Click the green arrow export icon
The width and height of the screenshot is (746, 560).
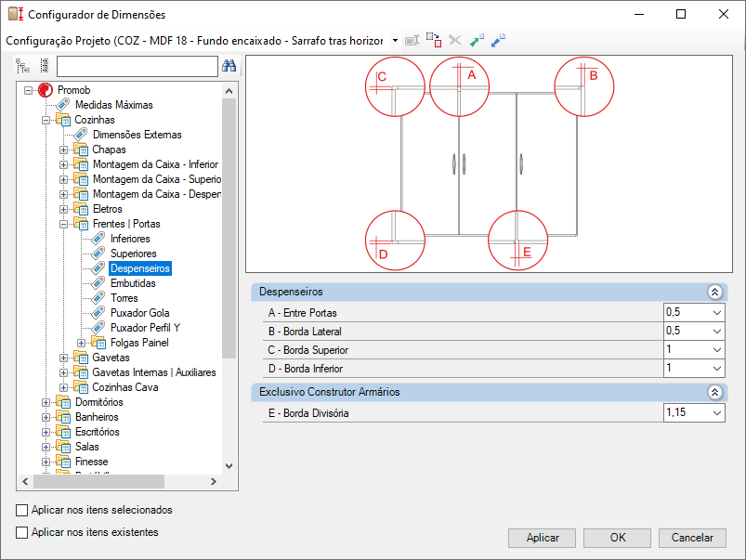pos(477,41)
